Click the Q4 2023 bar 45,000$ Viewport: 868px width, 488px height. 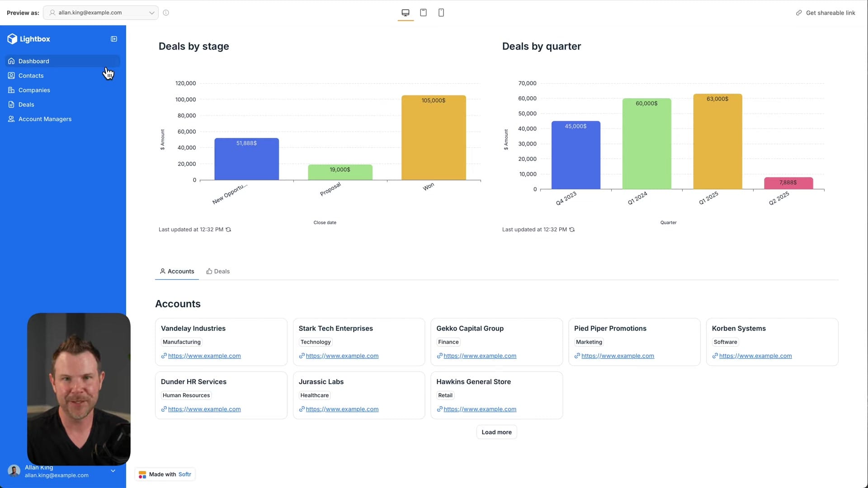pyautogui.click(x=576, y=155)
